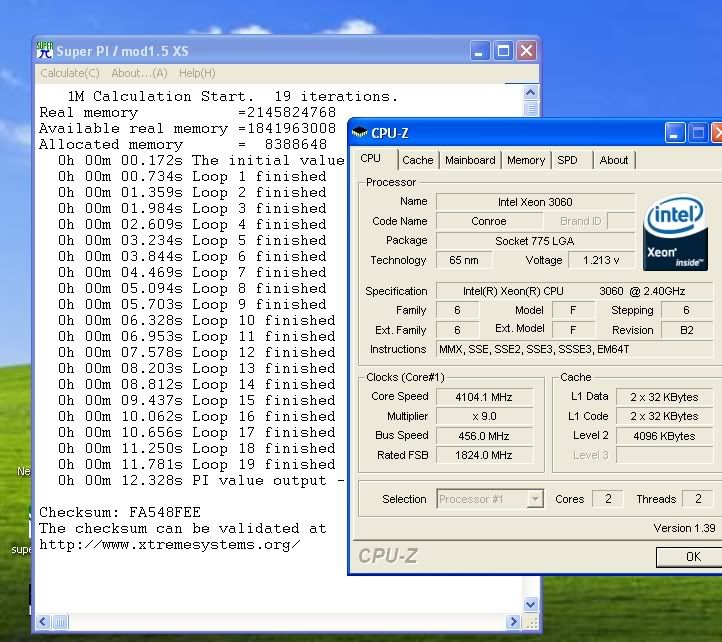Open the Calculate(C) menu
Viewport: 722px width, 642px height.
click(x=70, y=73)
